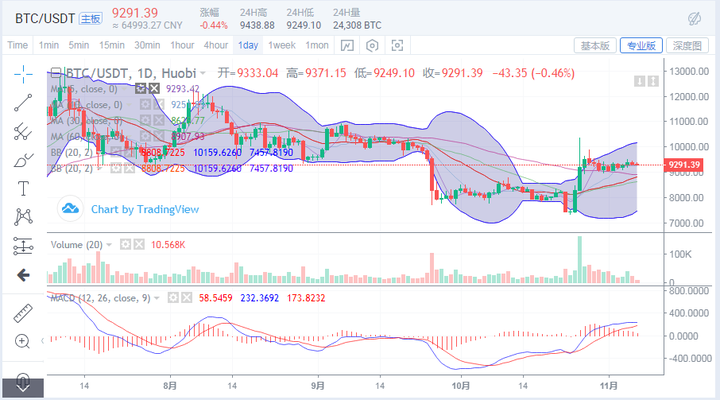The width and height of the screenshot is (720, 400).
Task: Collapse the chart legend box
Action: click(x=56, y=73)
